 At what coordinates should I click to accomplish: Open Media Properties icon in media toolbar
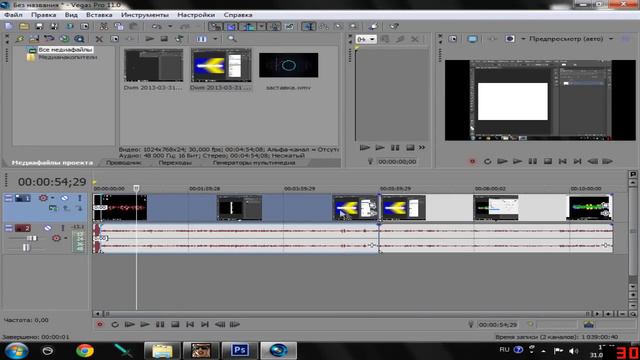tap(115, 39)
